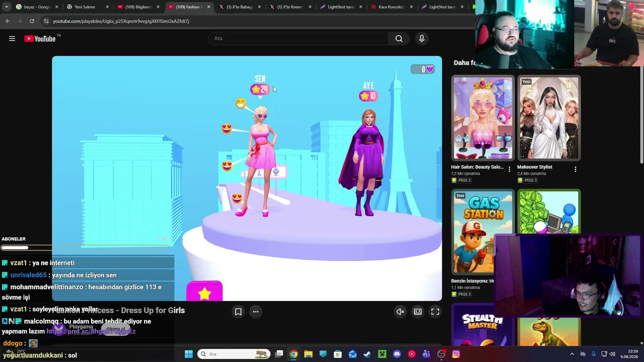Open Task View from the taskbar

click(x=279, y=354)
